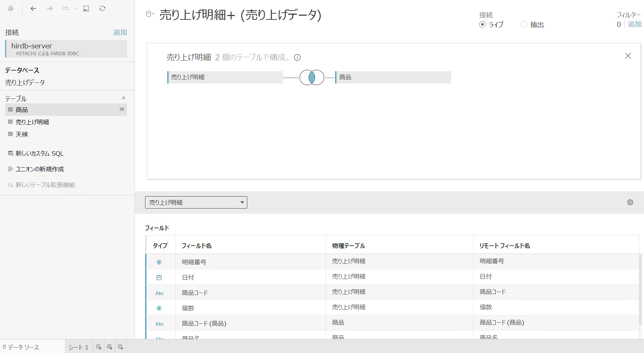Open the 売り上げ明細 table dropdown
This screenshot has height=353, width=644.
(x=196, y=202)
